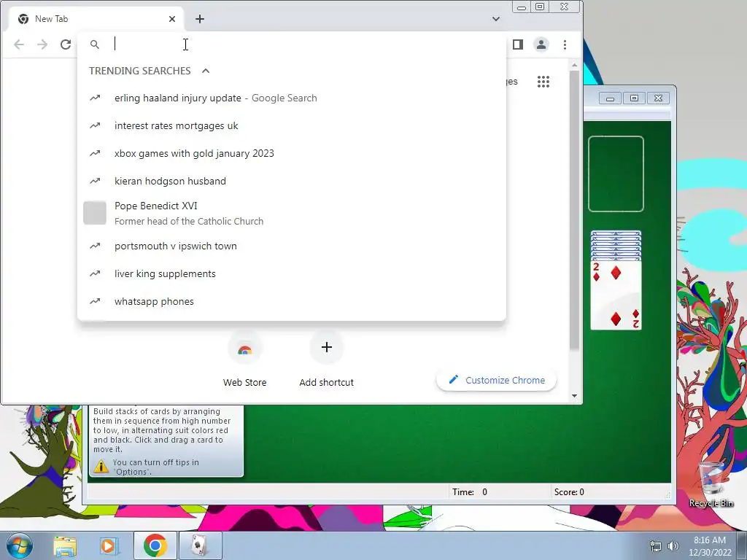The image size is (747, 560).
Task: Open the Chrome three-dot menu
Action: pos(565,44)
